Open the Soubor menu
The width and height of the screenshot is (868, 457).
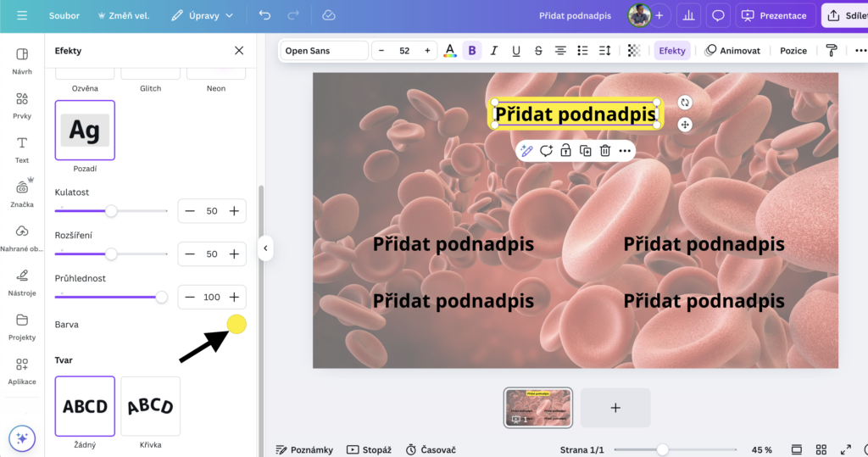[64, 15]
